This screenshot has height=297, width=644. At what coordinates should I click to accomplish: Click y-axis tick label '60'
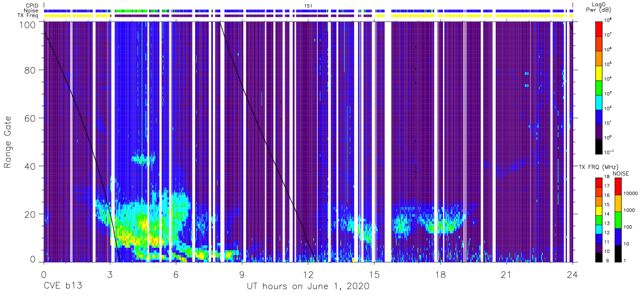pos(30,118)
